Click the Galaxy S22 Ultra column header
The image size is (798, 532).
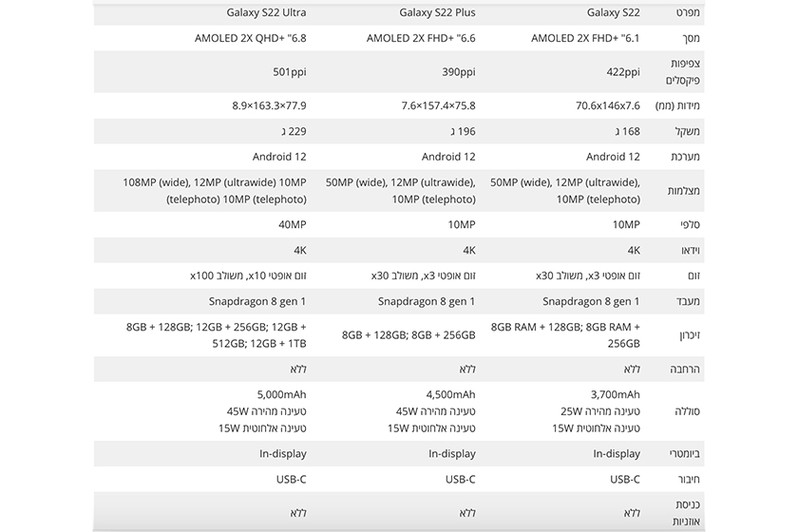(x=266, y=12)
